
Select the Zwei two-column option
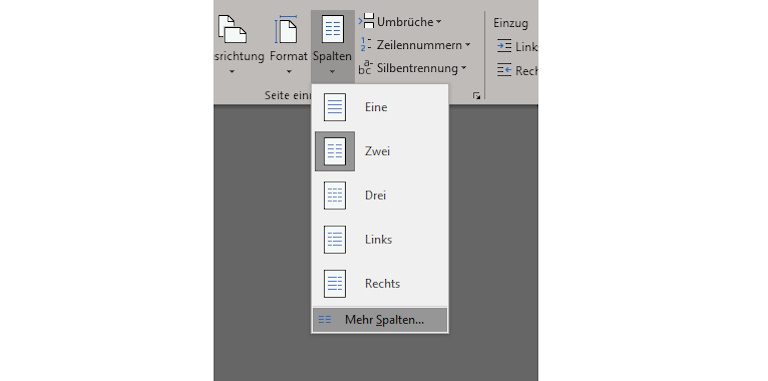click(x=380, y=151)
